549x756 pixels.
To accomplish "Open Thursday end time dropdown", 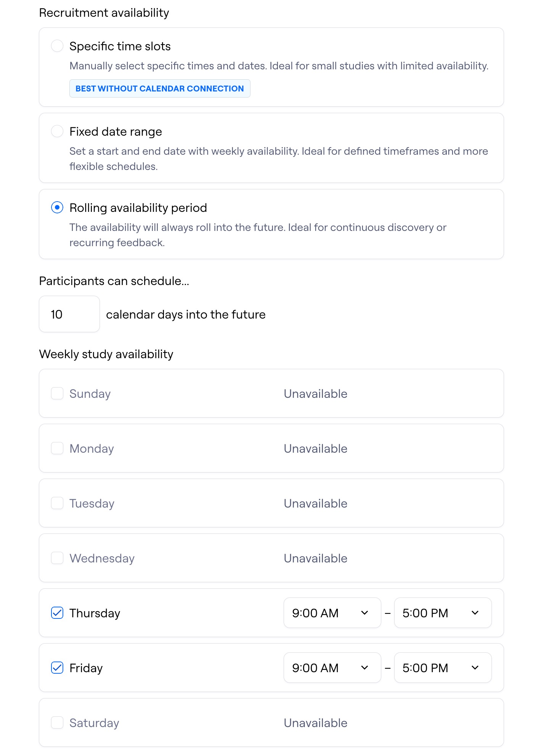I will coord(443,613).
